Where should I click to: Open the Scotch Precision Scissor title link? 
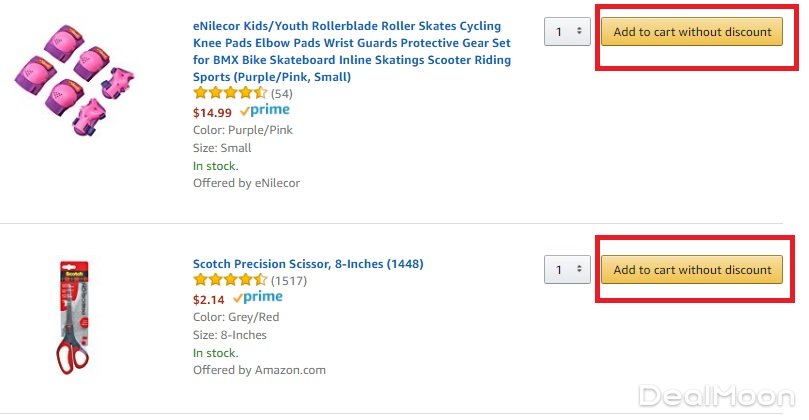[308, 264]
